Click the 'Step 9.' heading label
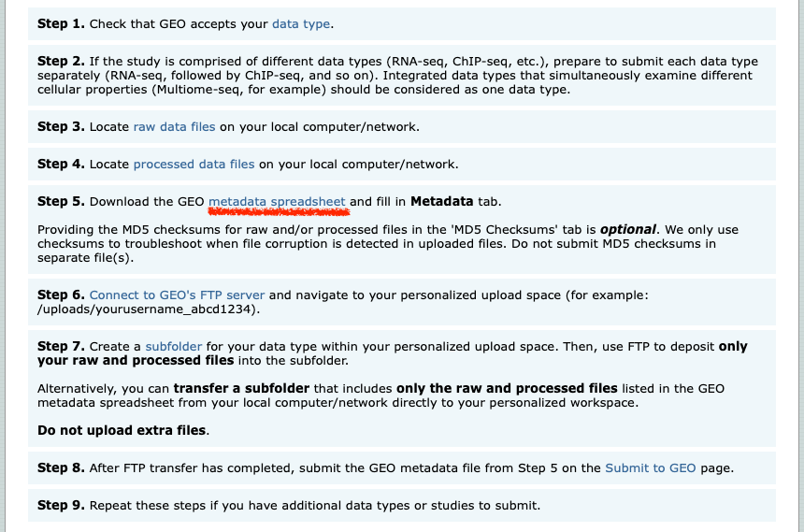804x532 pixels. click(x=61, y=505)
